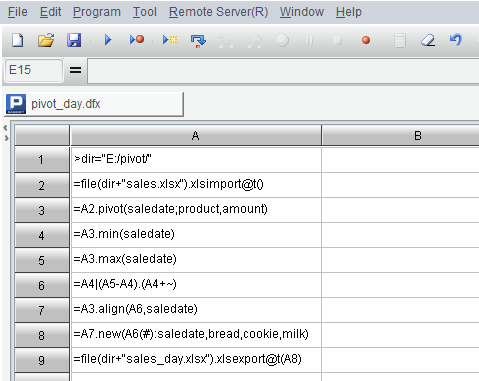479x381 pixels.
Task: Click the left-side panel collapse arrows
Action: pos(5,133)
